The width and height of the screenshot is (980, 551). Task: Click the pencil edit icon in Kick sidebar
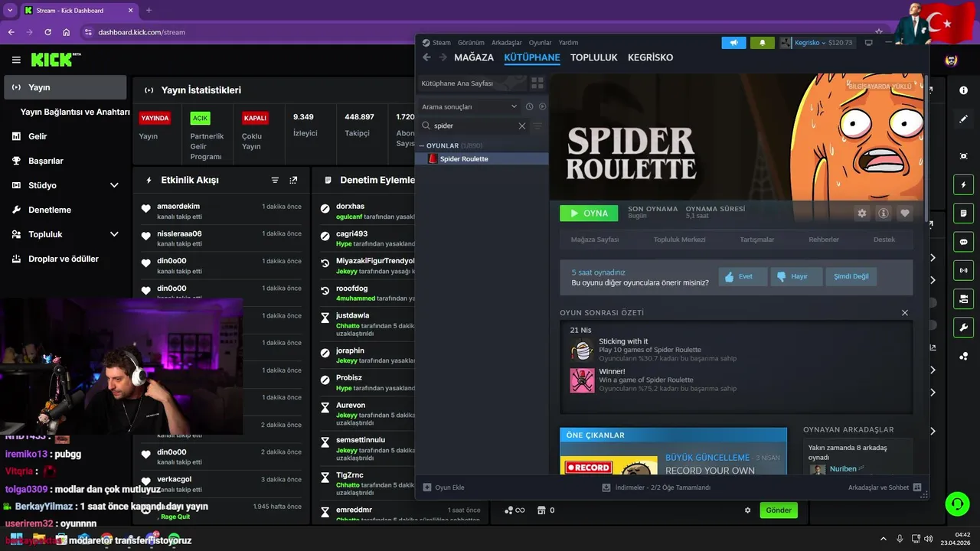coord(963,119)
